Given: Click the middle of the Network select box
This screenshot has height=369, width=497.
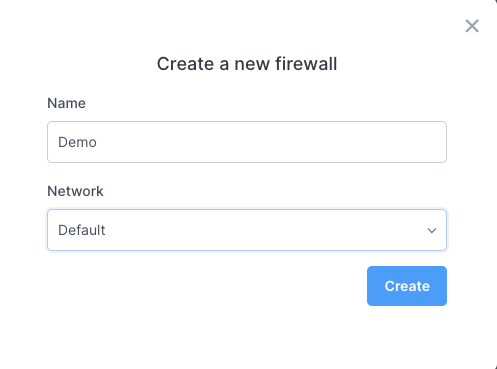Looking at the screenshot, I should (247, 230).
